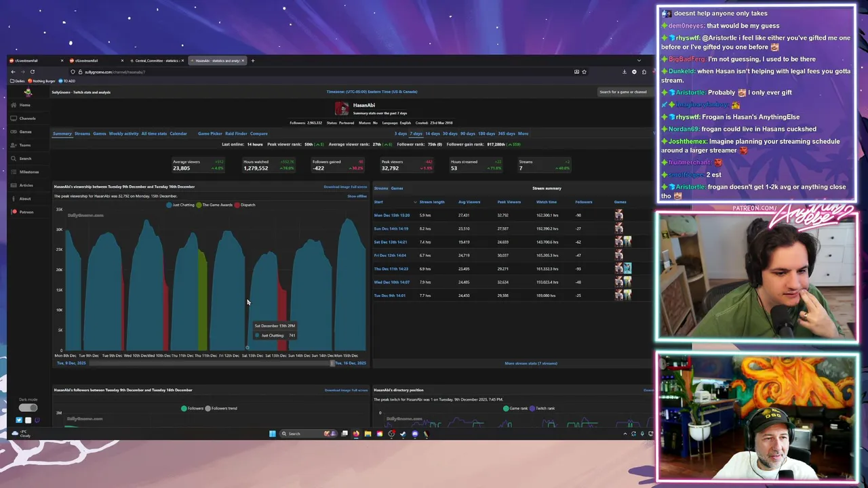Click Show offline on viewership chart
This screenshot has height=488, width=868.
357,196
